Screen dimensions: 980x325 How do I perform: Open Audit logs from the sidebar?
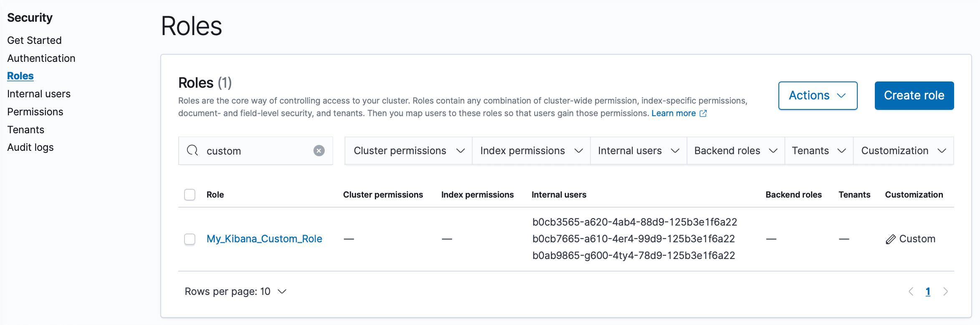pos(30,147)
